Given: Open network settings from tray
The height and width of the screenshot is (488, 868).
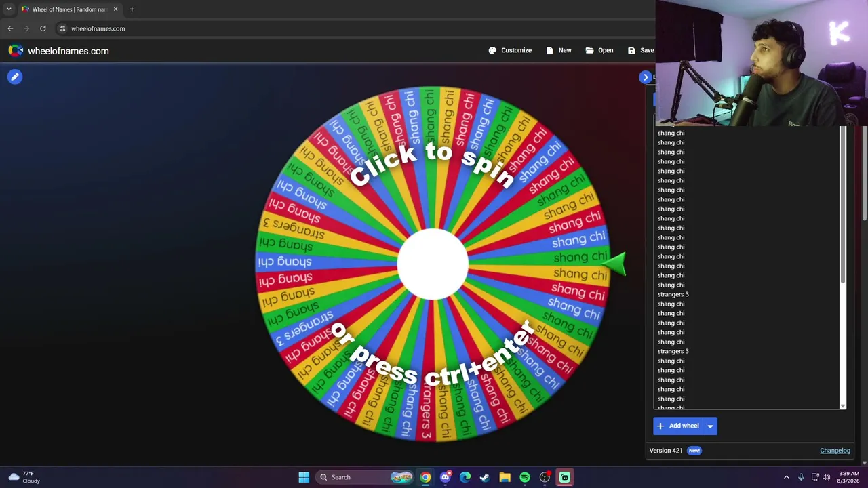Looking at the screenshot, I should tap(815, 477).
